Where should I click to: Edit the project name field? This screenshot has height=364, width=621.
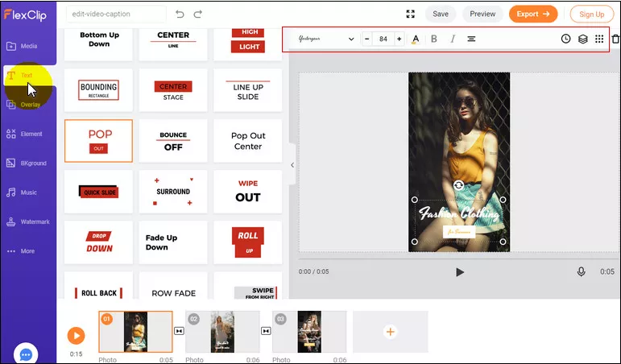[x=116, y=14]
